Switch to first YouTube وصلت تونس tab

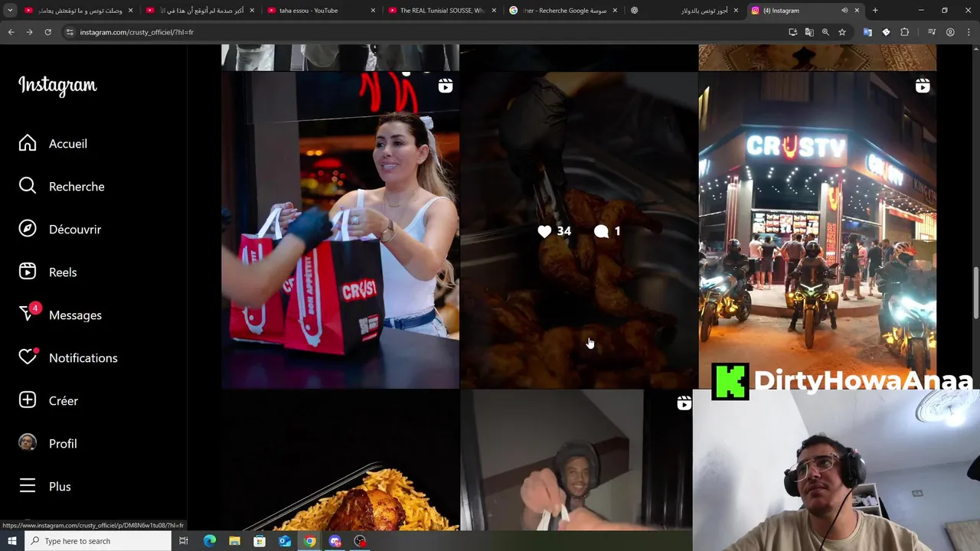[79, 11]
